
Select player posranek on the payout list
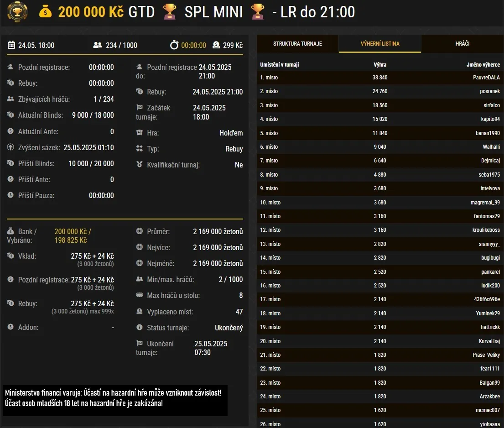[487, 91]
